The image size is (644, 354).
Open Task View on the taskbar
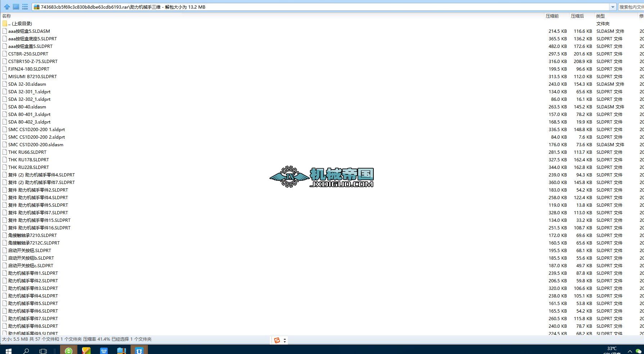pos(43,351)
